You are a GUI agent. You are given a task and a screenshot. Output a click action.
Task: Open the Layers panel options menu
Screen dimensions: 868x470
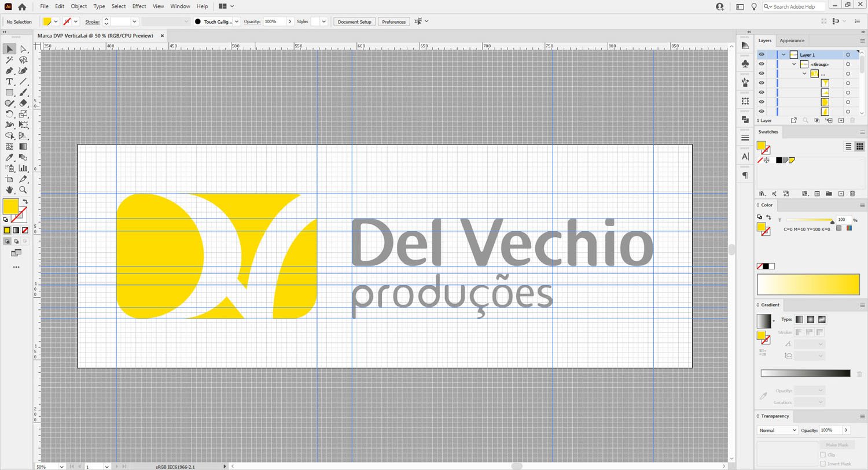click(862, 40)
